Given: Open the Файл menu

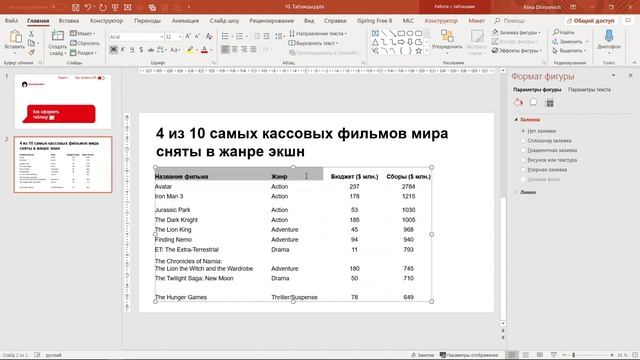Looking at the screenshot, I should click(x=11, y=20).
